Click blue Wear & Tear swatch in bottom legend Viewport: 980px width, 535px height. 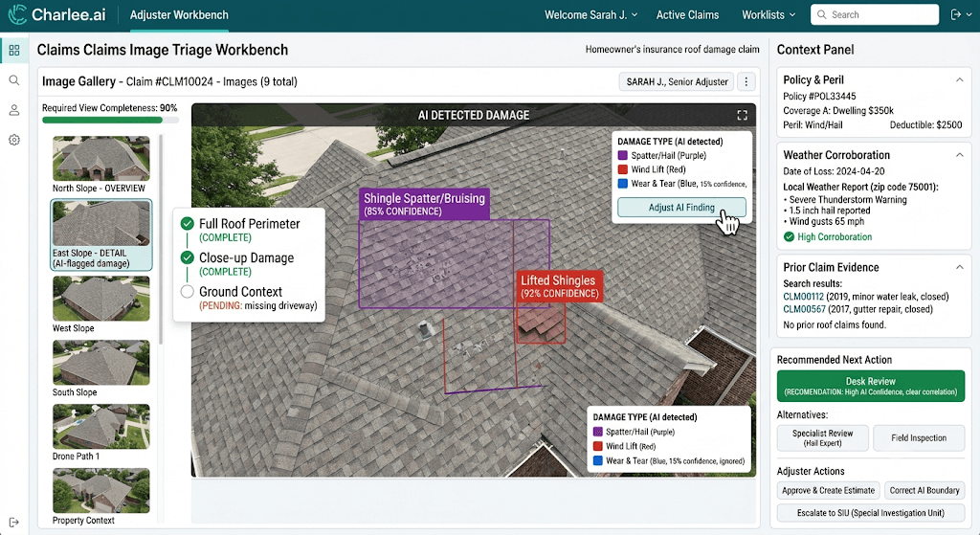(597, 460)
